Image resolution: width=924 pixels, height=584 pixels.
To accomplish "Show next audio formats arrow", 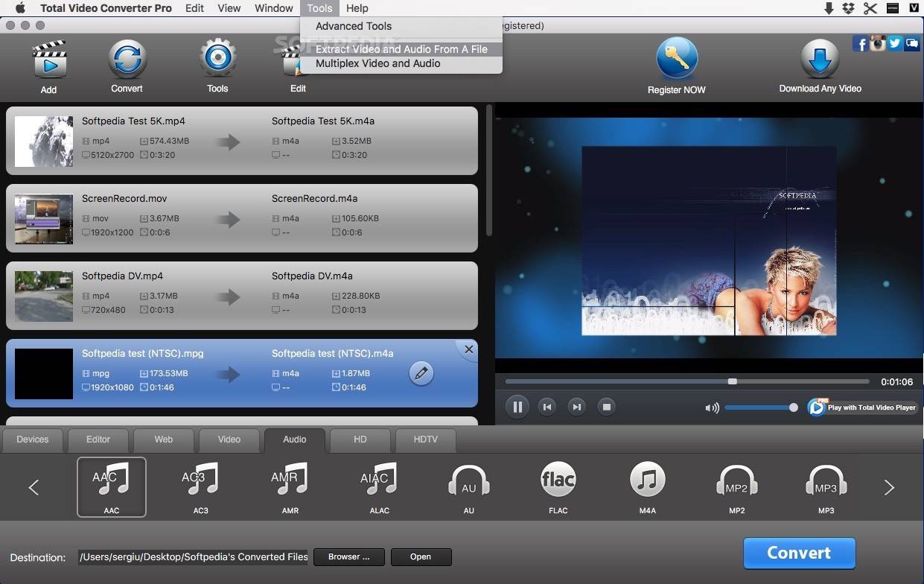I will click(x=889, y=487).
